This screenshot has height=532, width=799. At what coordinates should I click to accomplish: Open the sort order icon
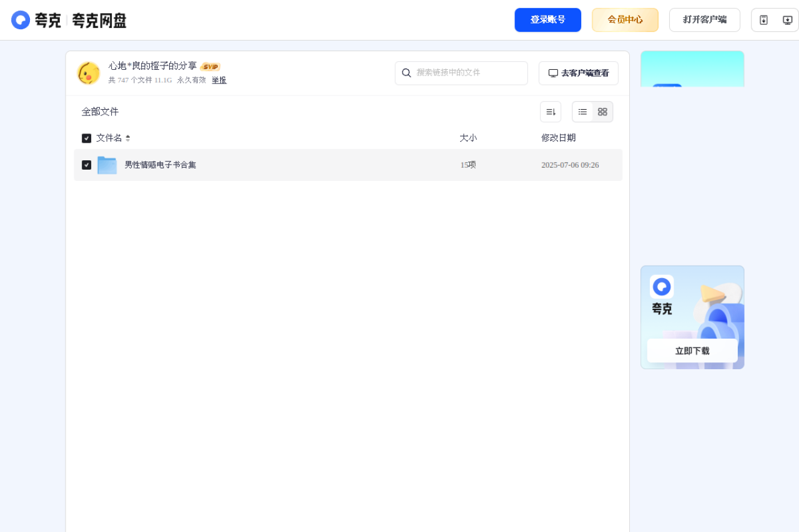pos(550,111)
